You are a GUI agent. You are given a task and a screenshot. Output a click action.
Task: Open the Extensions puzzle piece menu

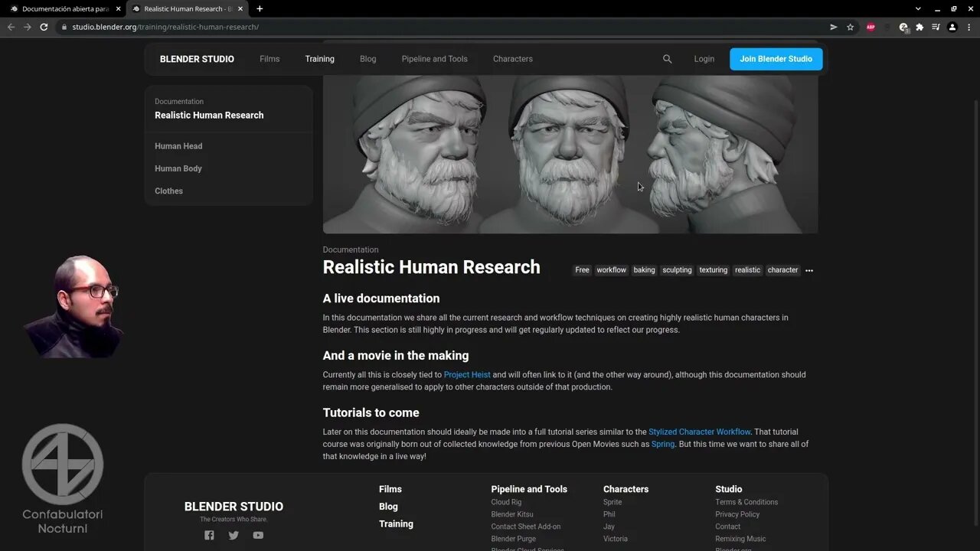(920, 27)
